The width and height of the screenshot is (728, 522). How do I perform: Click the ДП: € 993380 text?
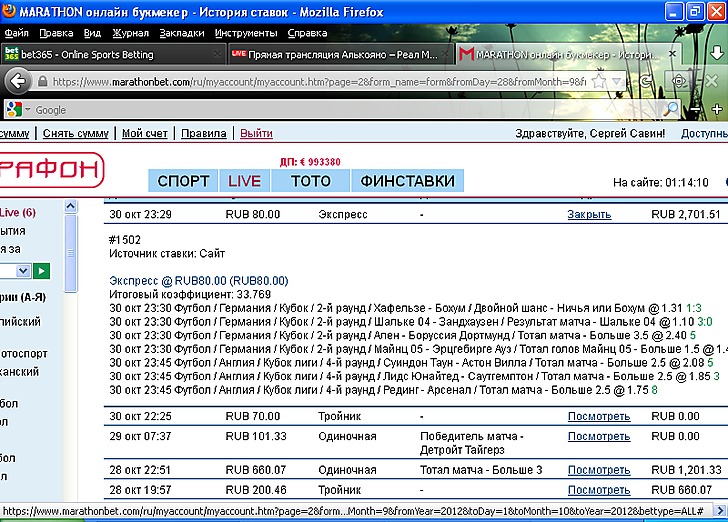[x=310, y=162]
